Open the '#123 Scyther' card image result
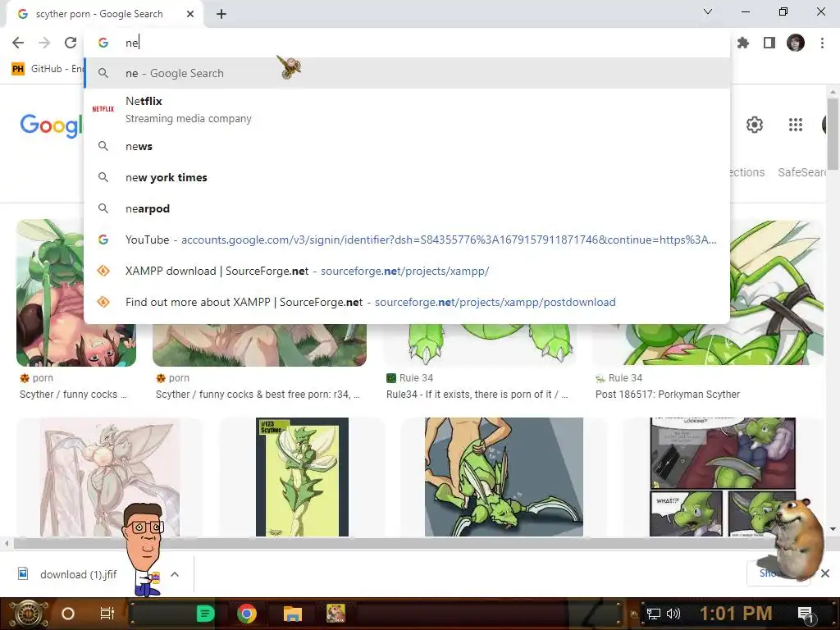 [x=302, y=477]
